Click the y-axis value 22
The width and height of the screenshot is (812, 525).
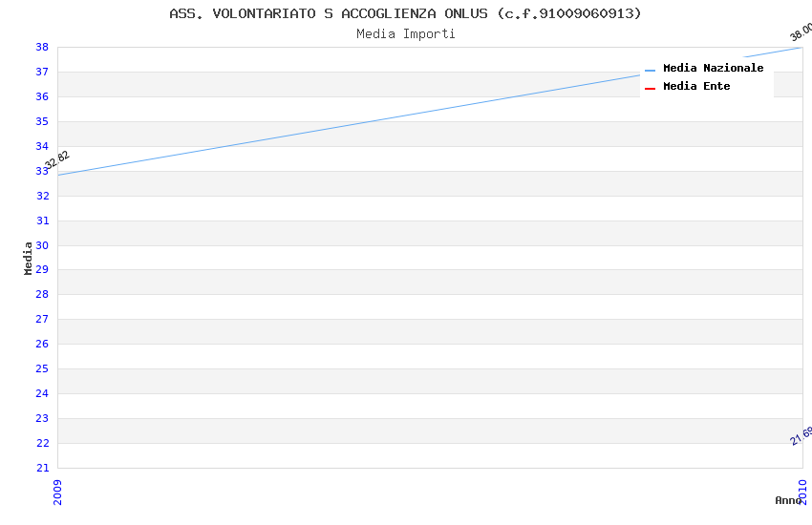[x=42, y=443]
